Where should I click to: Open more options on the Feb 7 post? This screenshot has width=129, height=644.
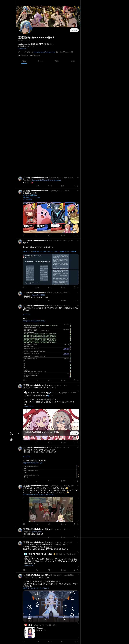coord(78,385)
